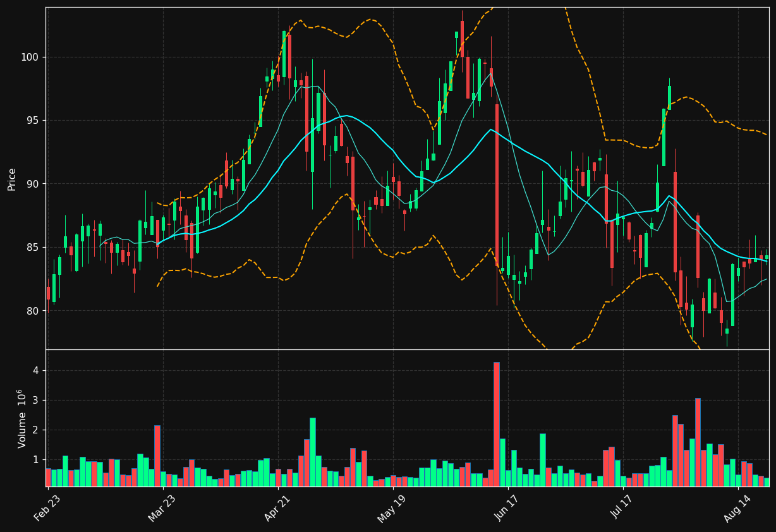Click the 95 price tick label
The width and height of the screenshot is (776, 532).
33,120
